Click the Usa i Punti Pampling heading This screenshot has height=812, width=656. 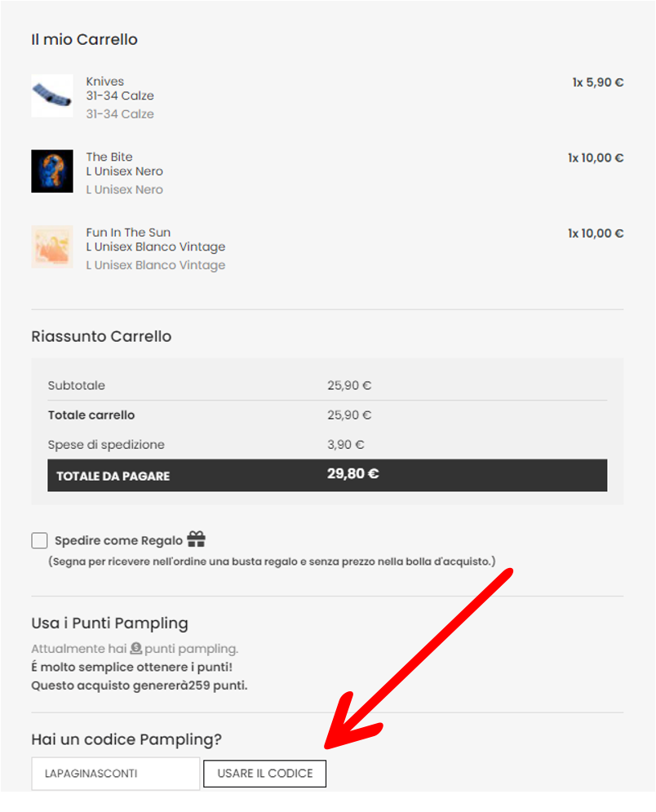click(x=109, y=623)
